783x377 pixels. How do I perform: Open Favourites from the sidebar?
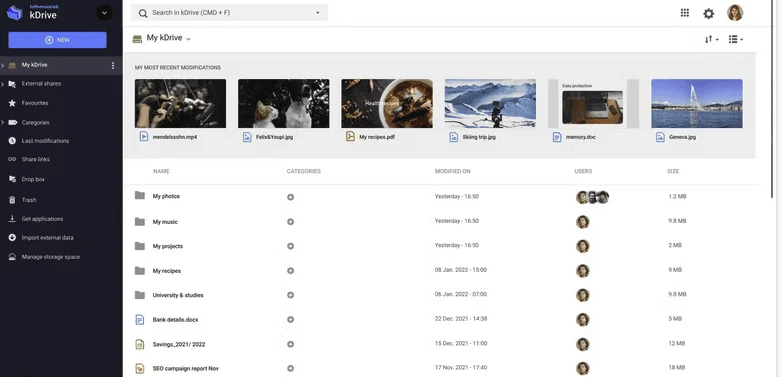pos(35,103)
